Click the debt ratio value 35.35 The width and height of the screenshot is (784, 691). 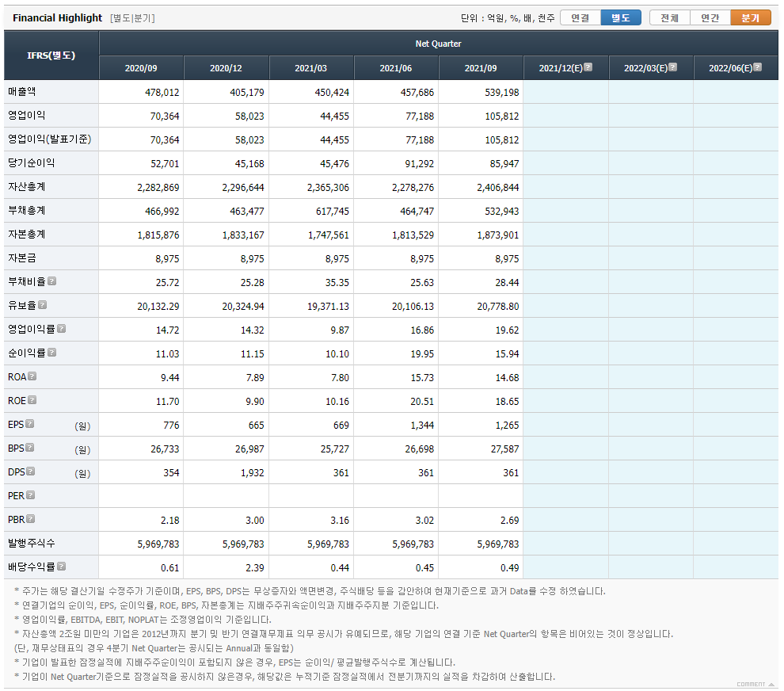pos(337,283)
